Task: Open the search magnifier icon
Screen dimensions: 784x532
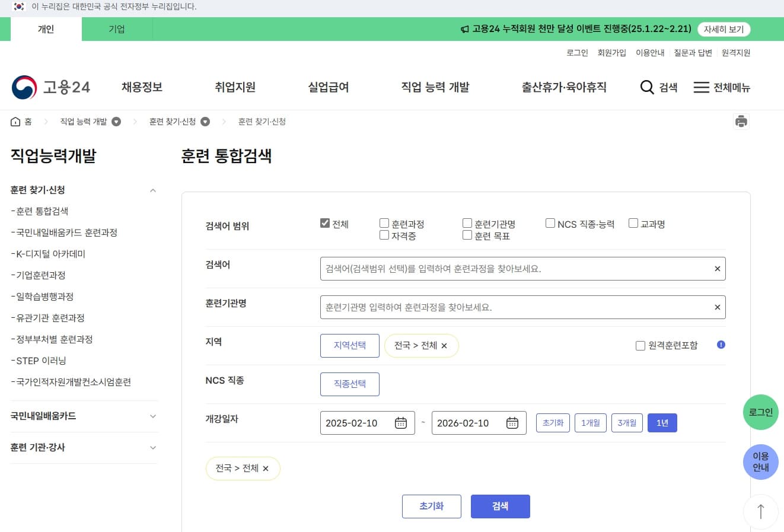Action: click(x=646, y=87)
